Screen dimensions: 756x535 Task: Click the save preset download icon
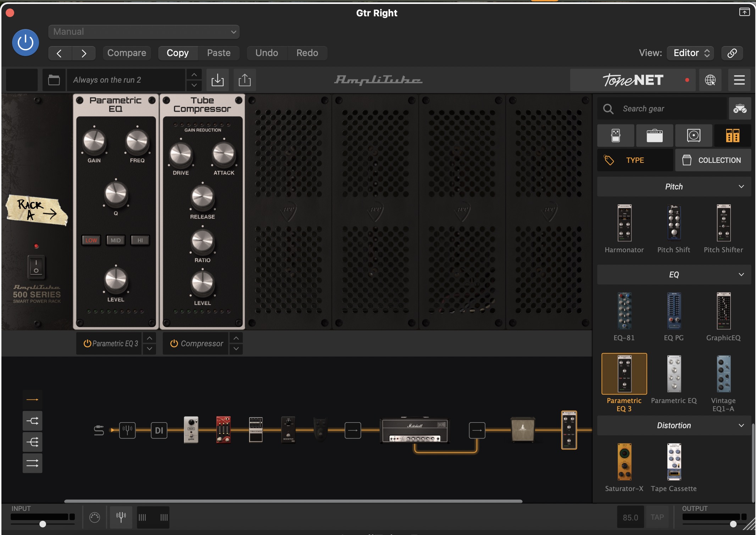coord(217,80)
